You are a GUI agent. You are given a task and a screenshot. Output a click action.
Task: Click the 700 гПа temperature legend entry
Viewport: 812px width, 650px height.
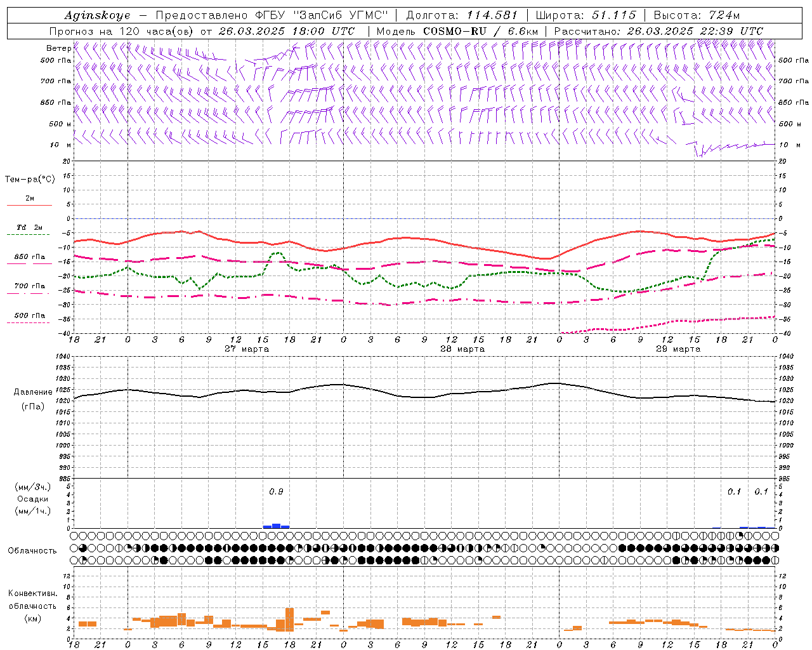[x=30, y=286]
